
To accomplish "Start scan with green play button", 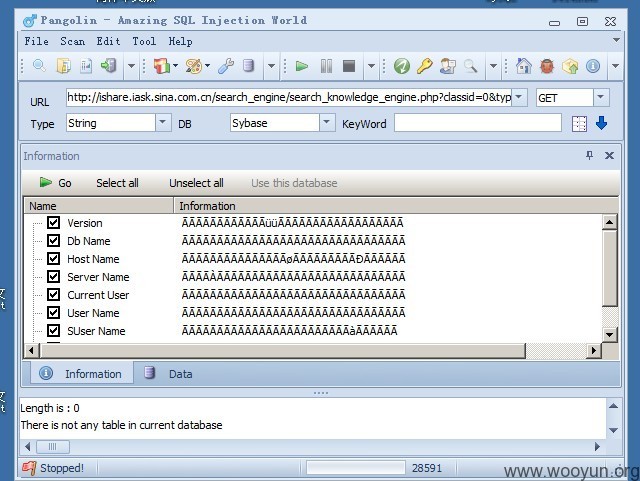I will (302, 66).
